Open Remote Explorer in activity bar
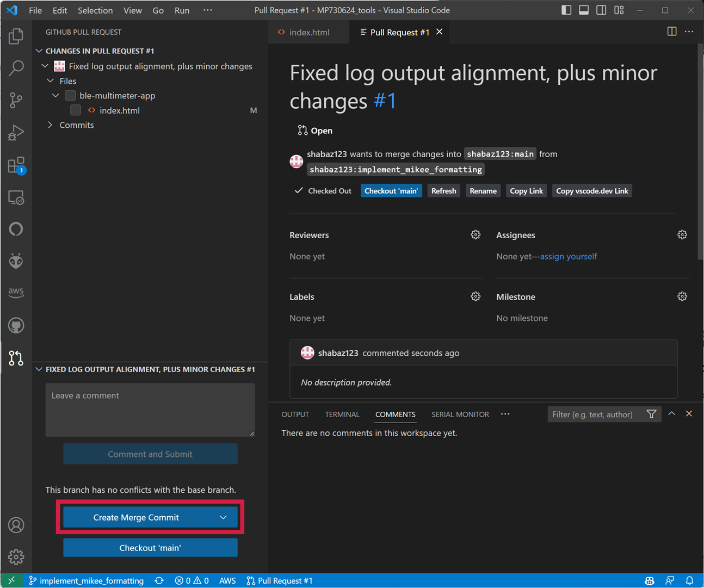 click(x=16, y=197)
